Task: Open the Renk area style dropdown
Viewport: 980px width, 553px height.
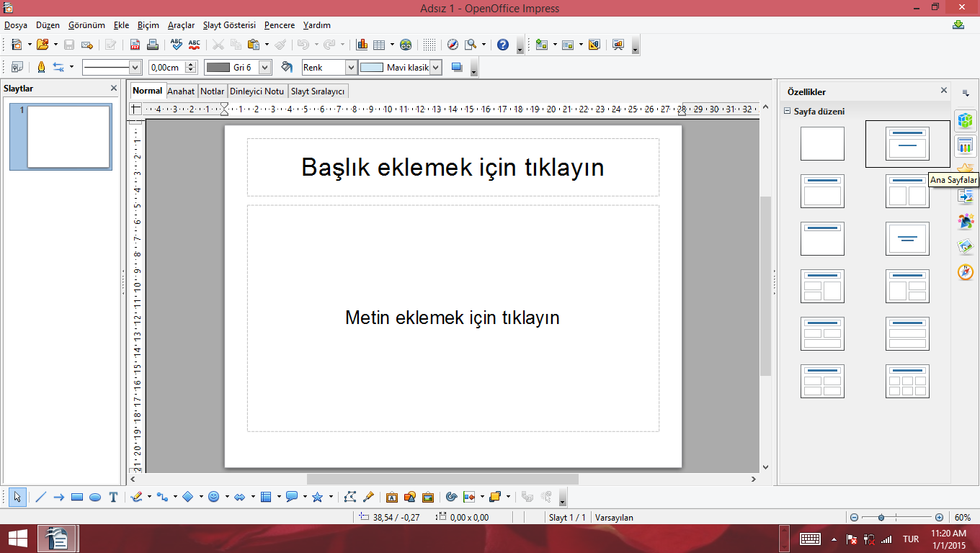Action: coord(351,67)
